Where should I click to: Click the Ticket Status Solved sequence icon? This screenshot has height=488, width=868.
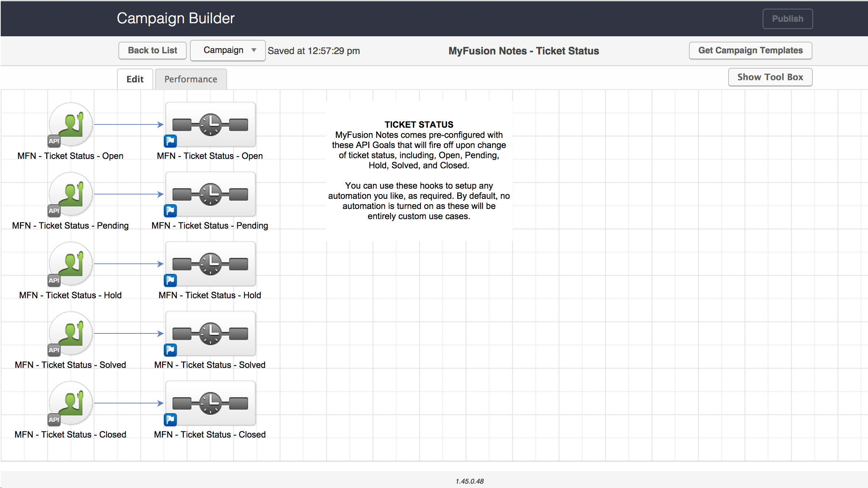pos(210,333)
